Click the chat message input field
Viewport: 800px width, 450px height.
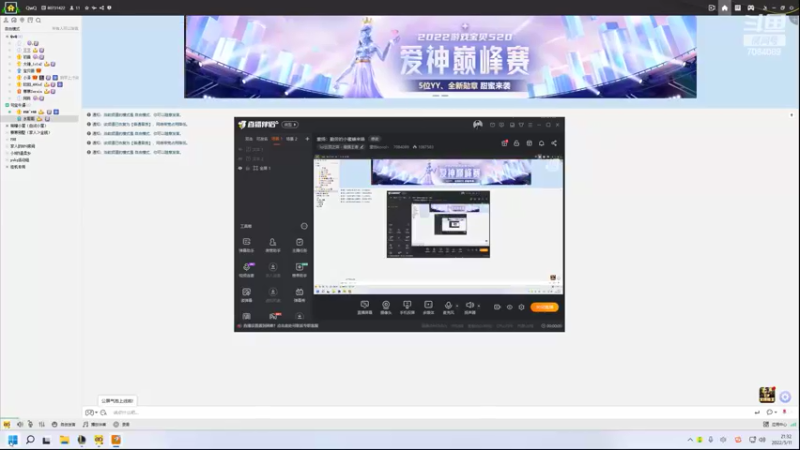tap(429, 412)
